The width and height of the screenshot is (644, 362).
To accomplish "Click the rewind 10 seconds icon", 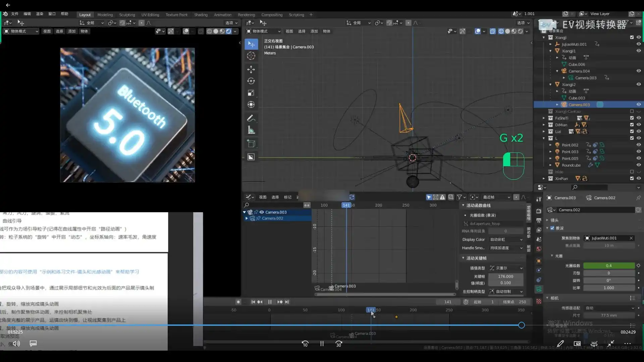I will tap(305, 344).
